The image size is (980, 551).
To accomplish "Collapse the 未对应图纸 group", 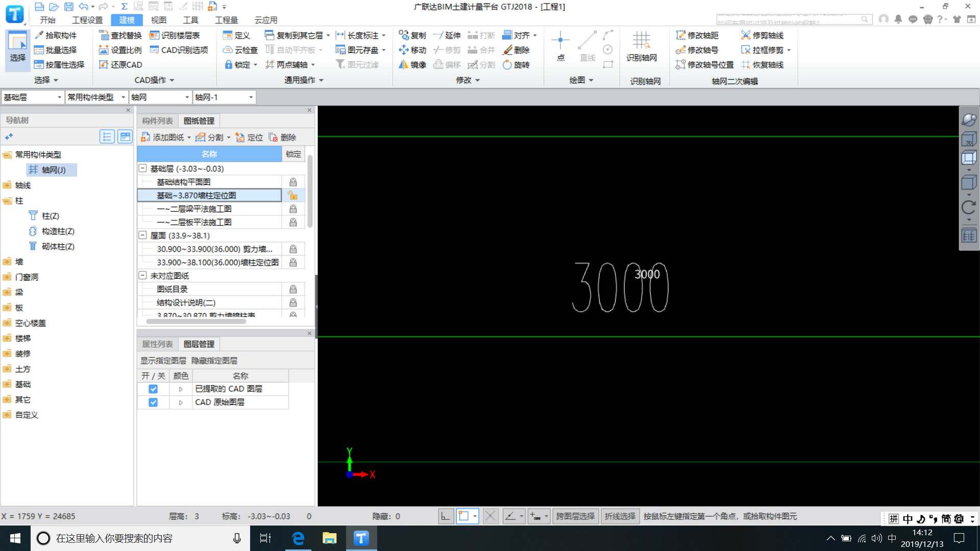I will coord(143,275).
